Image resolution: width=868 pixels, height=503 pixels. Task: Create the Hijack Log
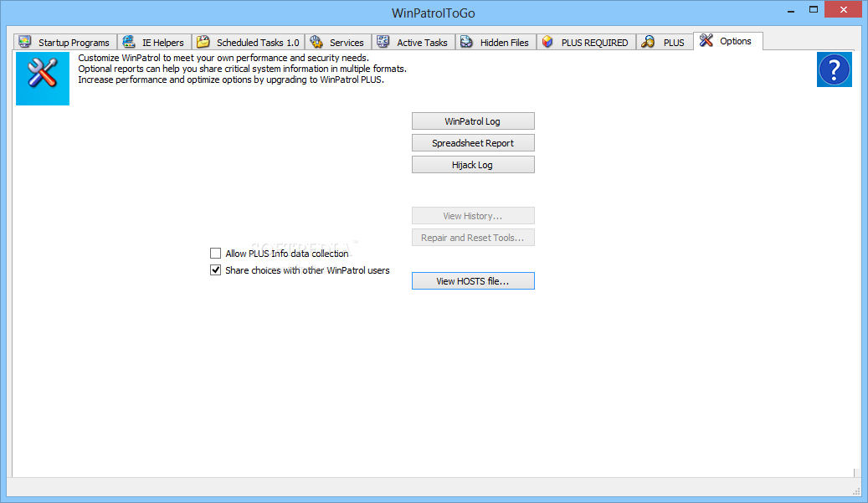[x=473, y=165]
